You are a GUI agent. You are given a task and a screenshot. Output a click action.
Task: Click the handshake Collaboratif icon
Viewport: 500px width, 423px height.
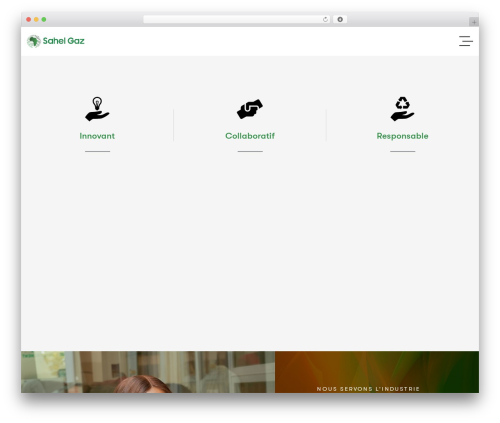250,109
